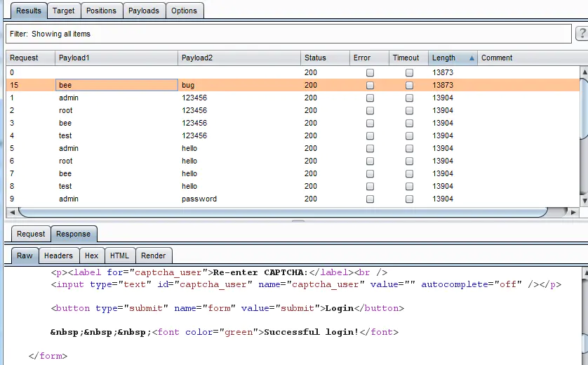The width and height of the screenshot is (588, 365).
Task: Sort by the Timeout column header
Action: point(408,58)
